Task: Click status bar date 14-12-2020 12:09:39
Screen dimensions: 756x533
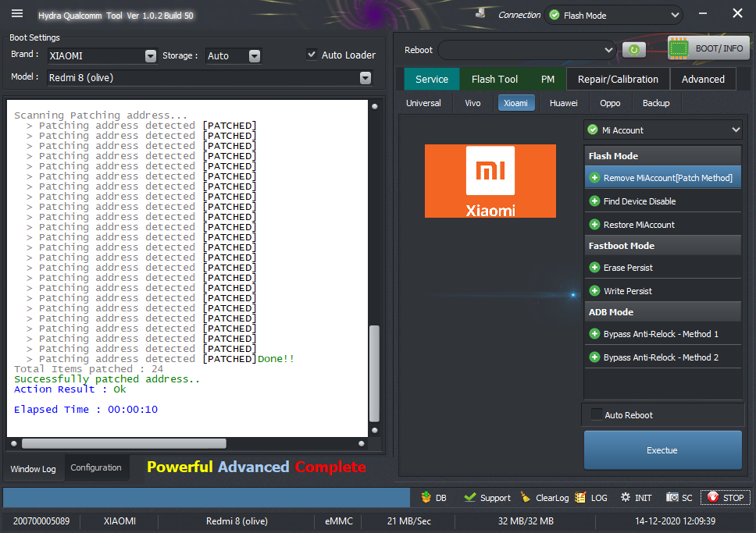Action: pos(675,521)
